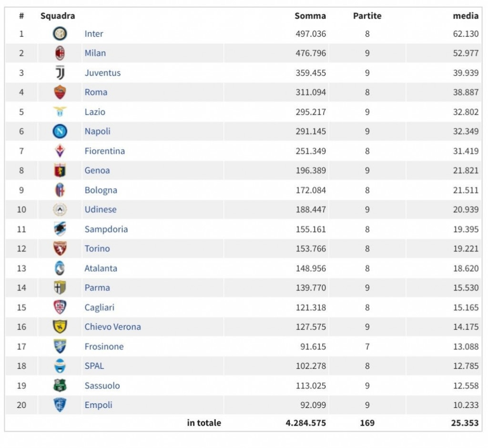Sort by the media column header
Image resolution: width=488 pixels, height=448 pixels.
click(466, 16)
